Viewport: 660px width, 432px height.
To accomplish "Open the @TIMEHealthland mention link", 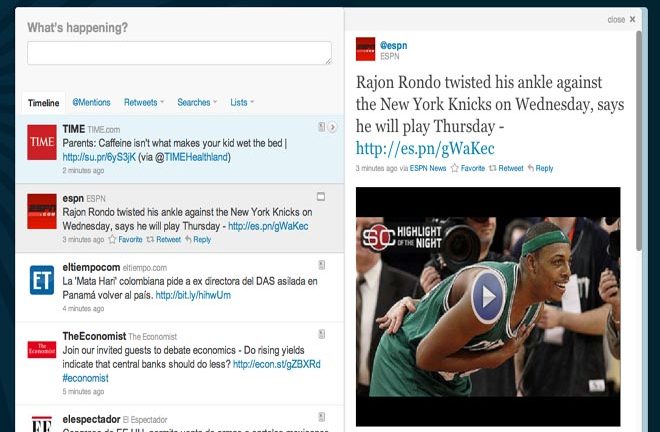I will click(192, 157).
